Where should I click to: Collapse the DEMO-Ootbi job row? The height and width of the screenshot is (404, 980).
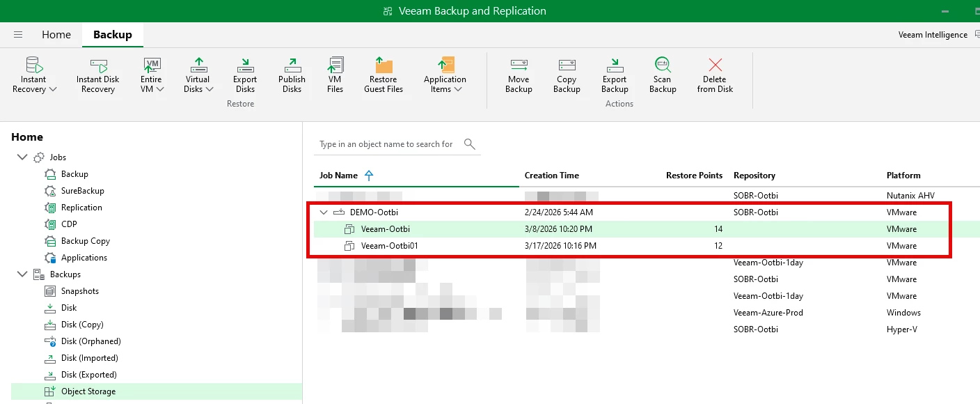(323, 212)
